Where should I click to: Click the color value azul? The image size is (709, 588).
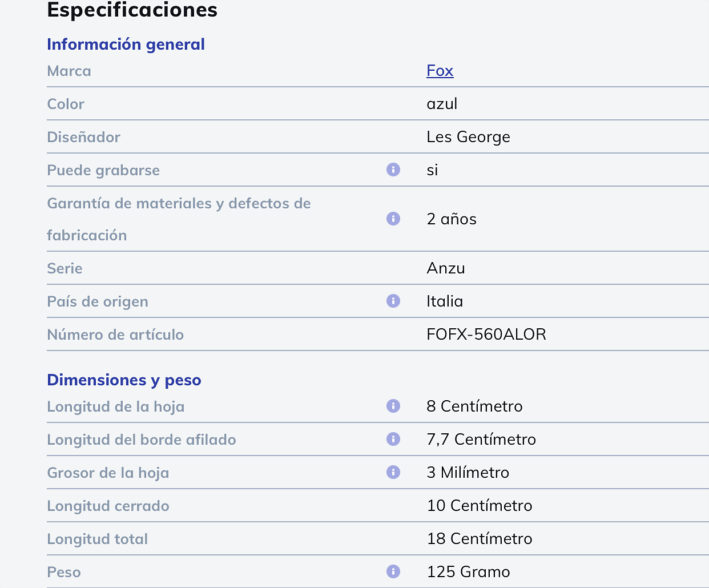[442, 104]
